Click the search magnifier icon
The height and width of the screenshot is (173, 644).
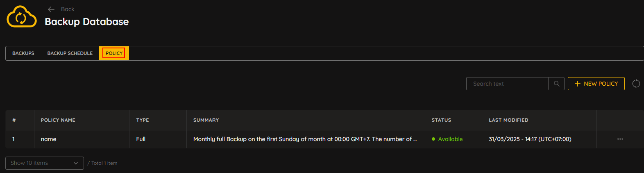coord(556,84)
